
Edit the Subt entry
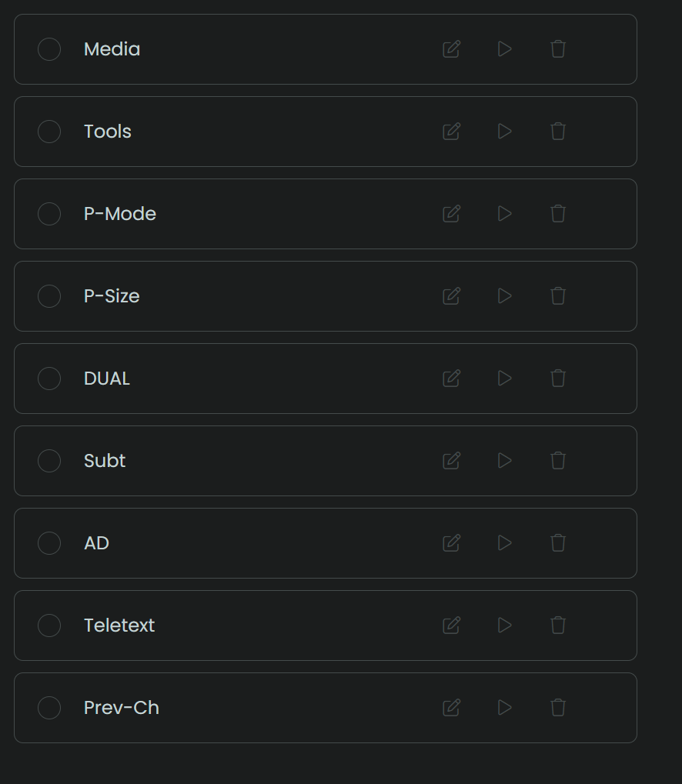pyautogui.click(x=452, y=461)
